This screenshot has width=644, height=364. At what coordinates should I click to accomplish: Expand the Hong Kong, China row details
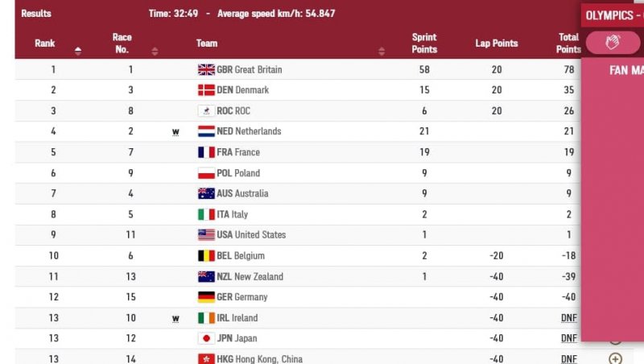[615, 358]
